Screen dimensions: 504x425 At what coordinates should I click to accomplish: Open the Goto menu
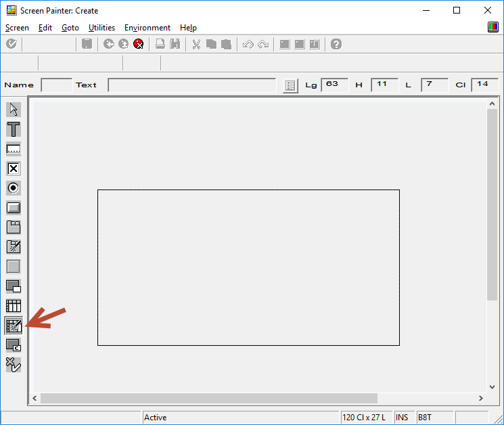(x=70, y=28)
